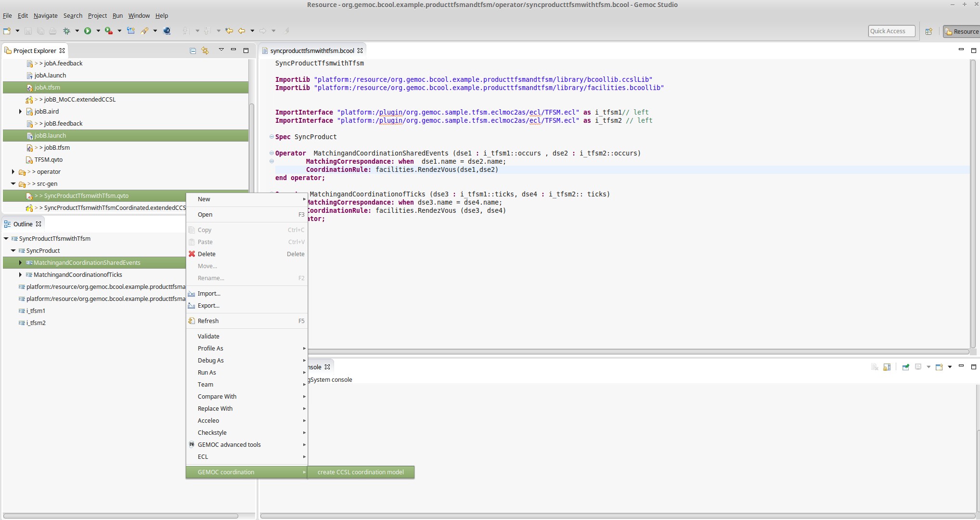This screenshot has height=520, width=980.
Task: Expand the operator folder in tree
Action: 13,171
